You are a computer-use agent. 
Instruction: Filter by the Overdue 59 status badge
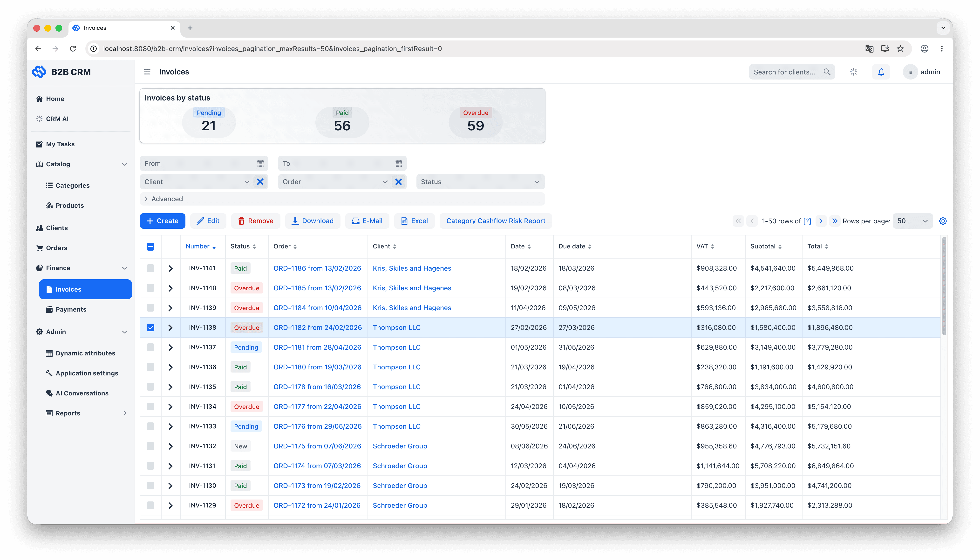tap(475, 122)
